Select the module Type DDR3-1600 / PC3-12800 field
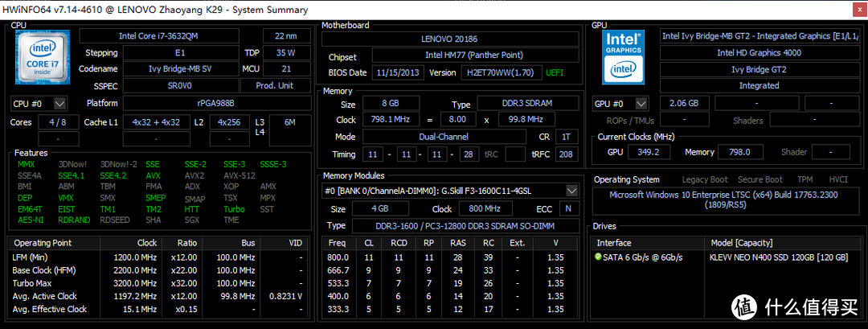 click(467, 226)
